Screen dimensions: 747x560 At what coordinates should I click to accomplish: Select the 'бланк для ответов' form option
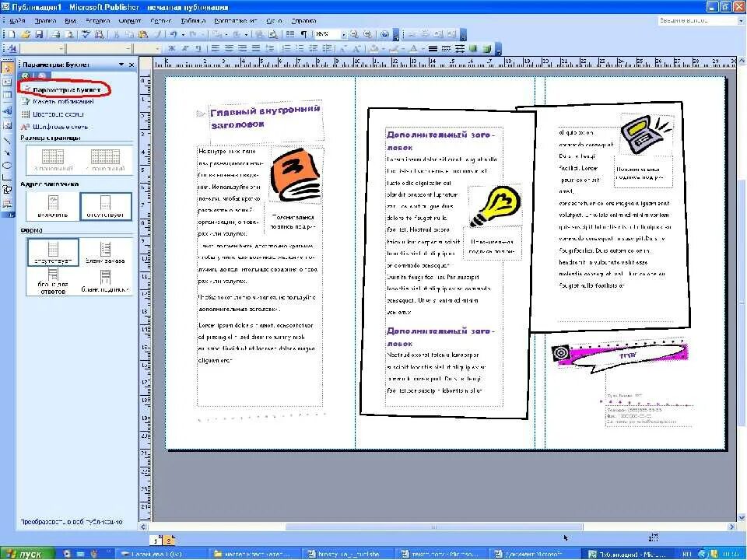pyautogui.click(x=53, y=281)
